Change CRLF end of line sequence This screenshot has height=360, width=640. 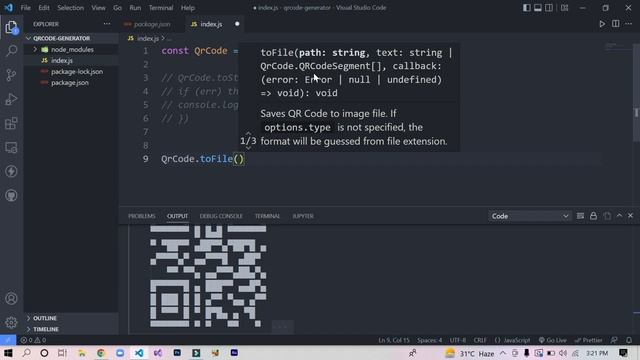(x=480, y=340)
